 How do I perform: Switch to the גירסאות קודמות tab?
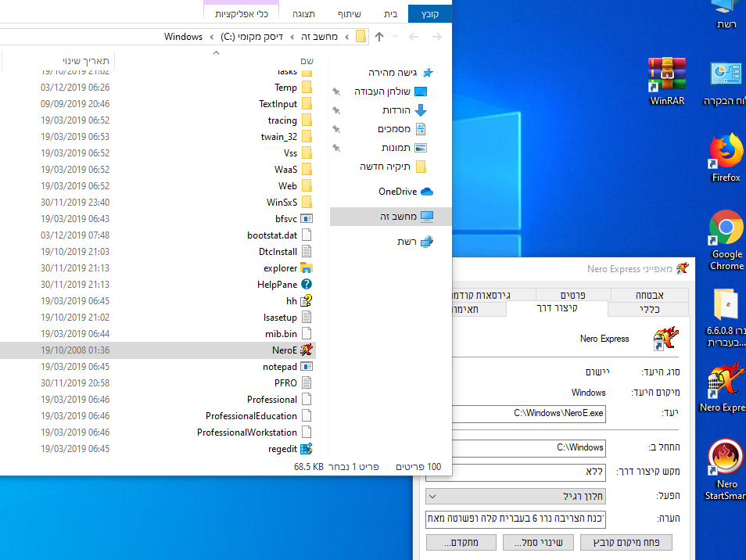pyautogui.click(x=493, y=295)
